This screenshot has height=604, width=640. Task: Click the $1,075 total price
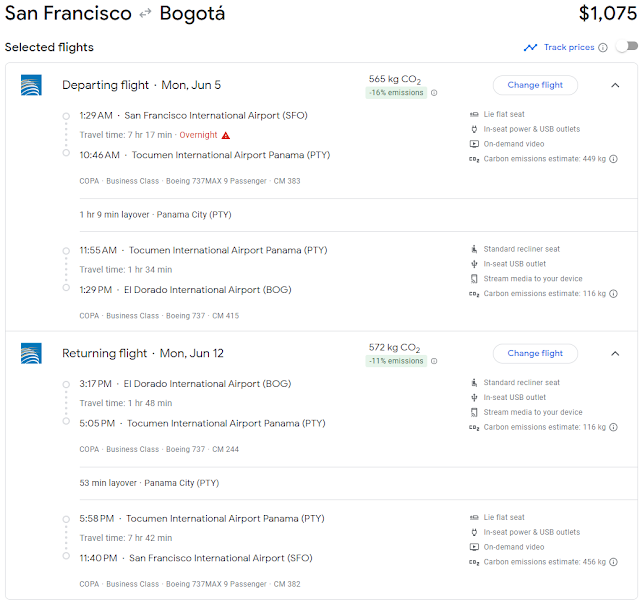pyautogui.click(x=607, y=14)
